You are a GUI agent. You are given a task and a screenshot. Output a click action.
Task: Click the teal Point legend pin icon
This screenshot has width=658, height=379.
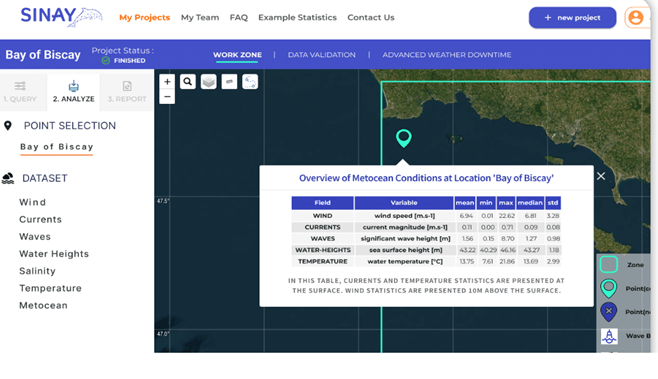point(608,288)
